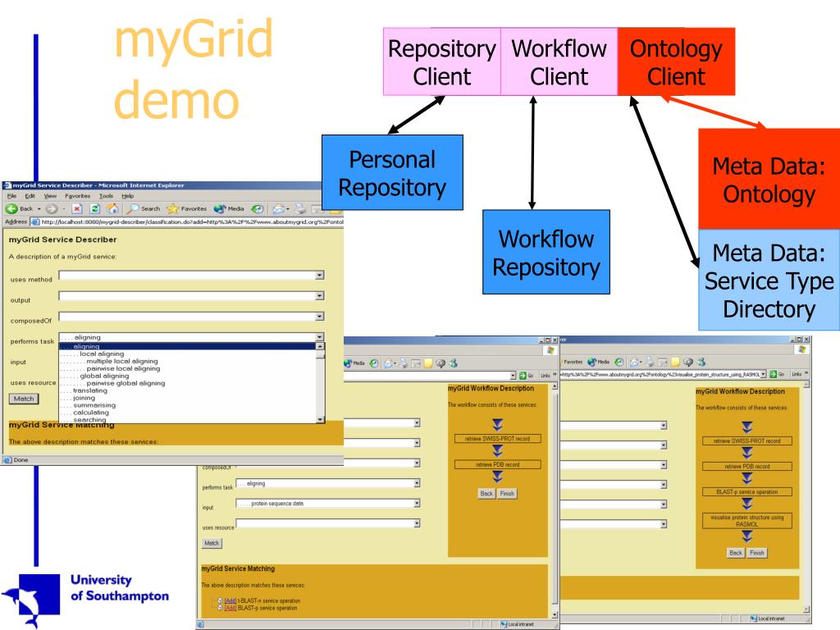Click Print icon in middle browser window
The width and height of the screenshot is (840, 630).
[x=403, y=363]
